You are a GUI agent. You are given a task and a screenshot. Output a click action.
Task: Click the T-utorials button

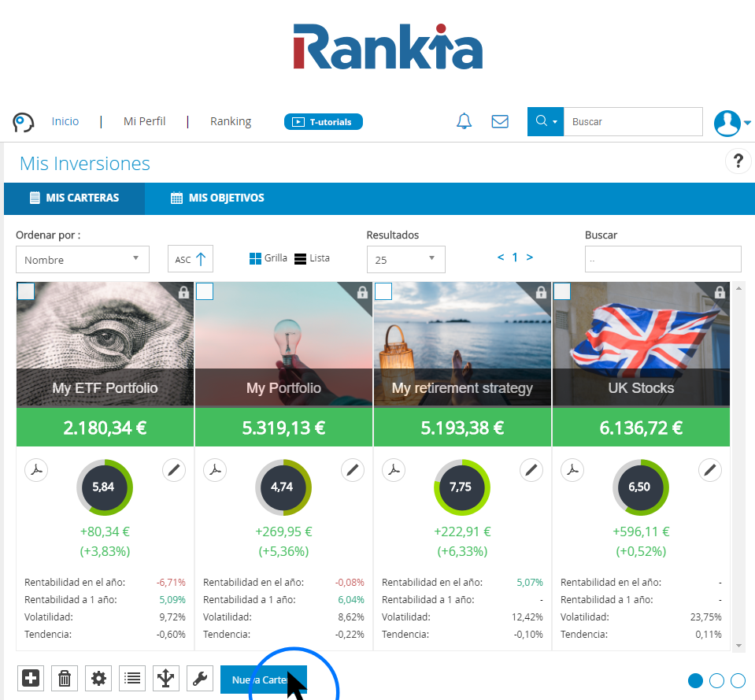tap(323, 122)
